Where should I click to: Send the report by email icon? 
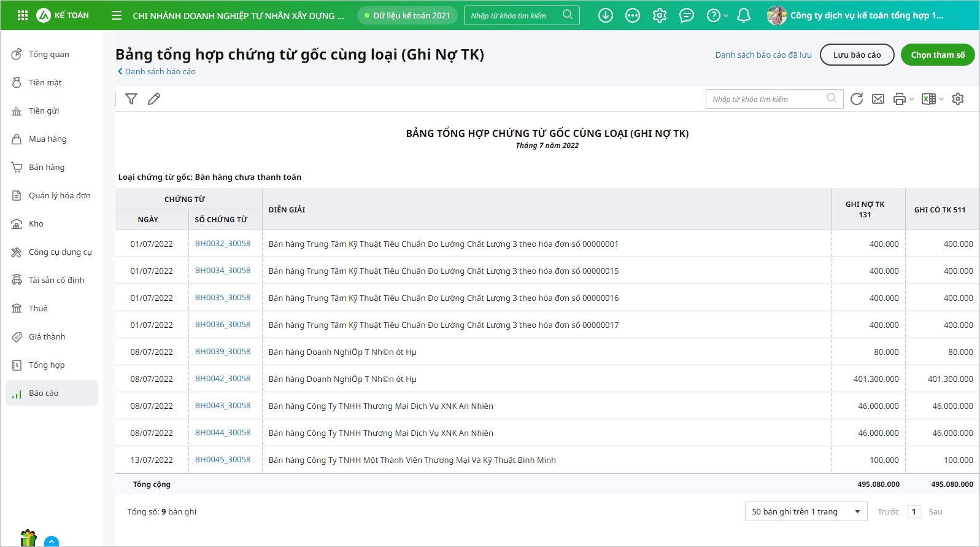point(878,99)
